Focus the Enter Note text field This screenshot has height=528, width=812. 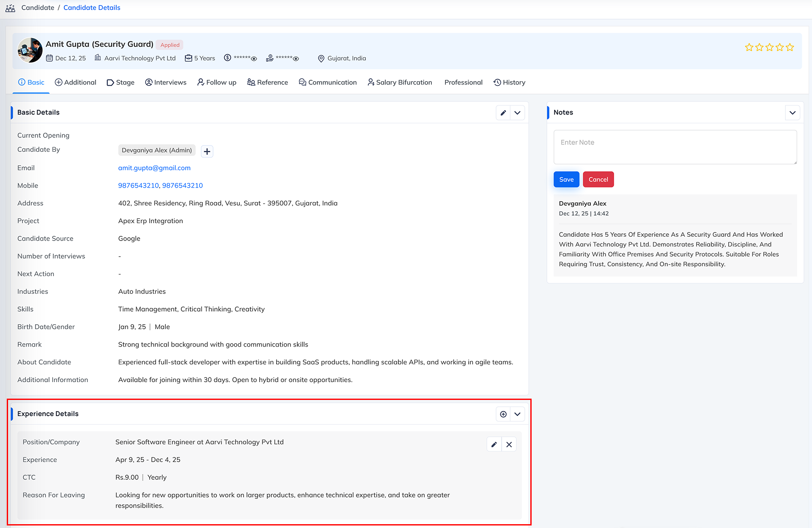click(675, 147)
